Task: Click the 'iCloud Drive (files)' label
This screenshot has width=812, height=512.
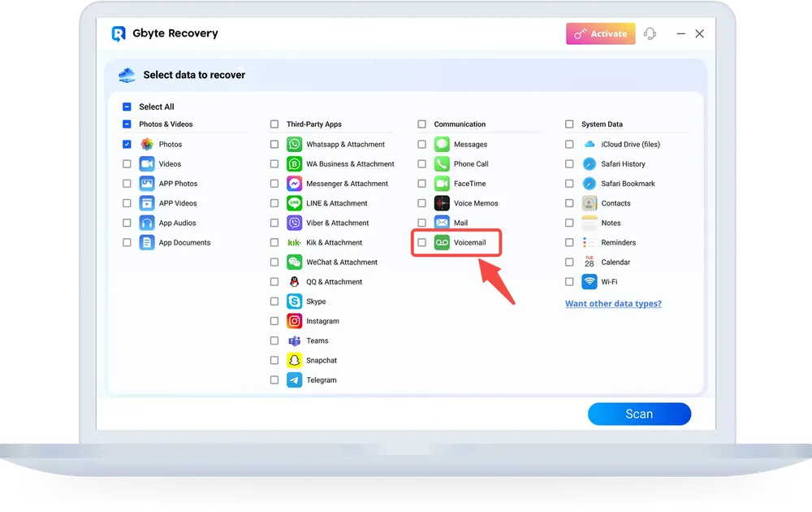Action: (630, 144)
